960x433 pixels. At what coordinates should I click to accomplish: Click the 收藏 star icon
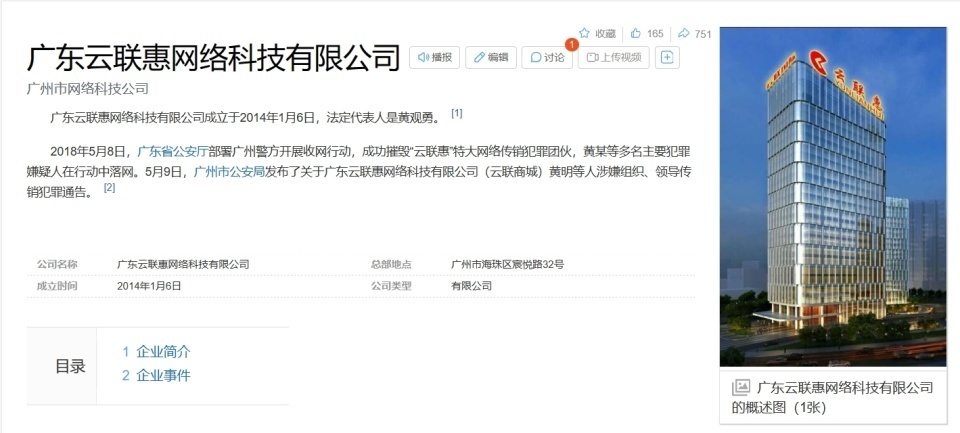pos(584,33)
